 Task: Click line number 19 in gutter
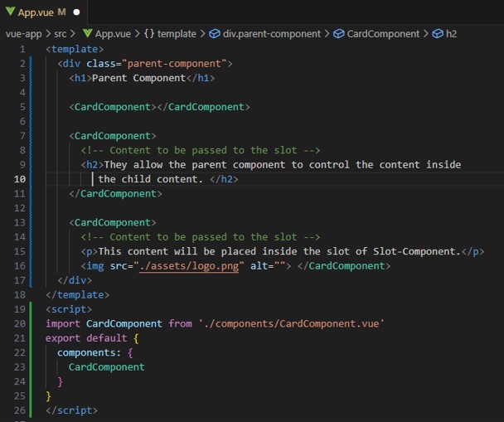20,309
